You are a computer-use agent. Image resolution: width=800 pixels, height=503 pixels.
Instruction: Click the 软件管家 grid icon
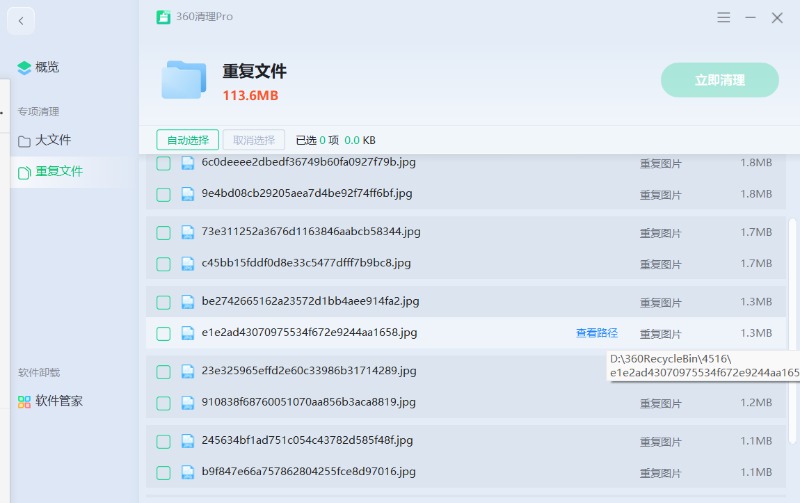pos(24,401)
